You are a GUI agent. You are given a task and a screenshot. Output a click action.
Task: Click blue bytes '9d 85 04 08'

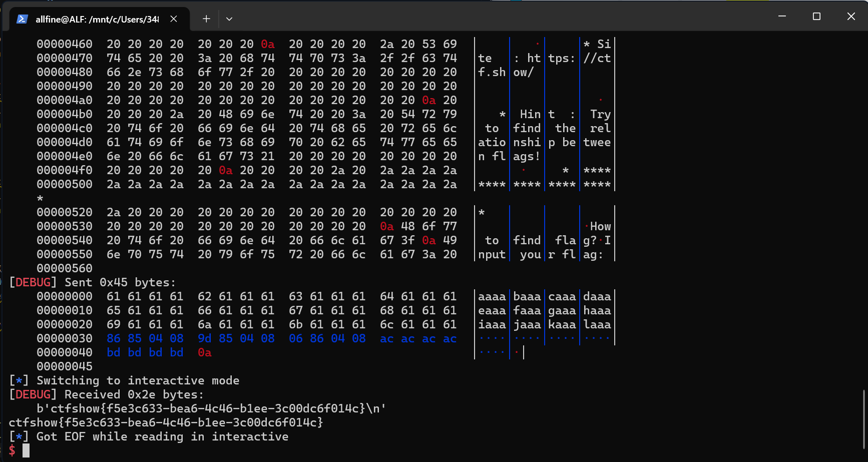236,338
